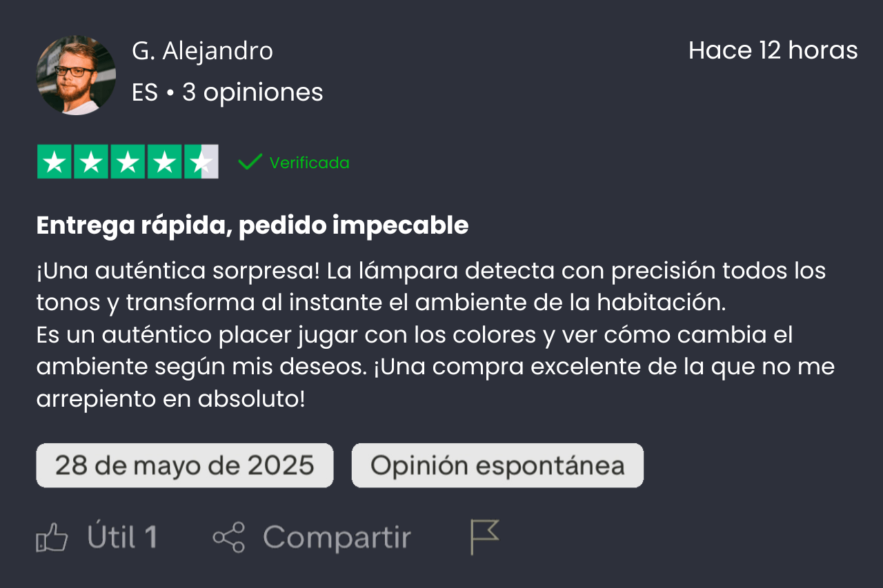The image size is (883, 588).
Task: Click the "Hace 12 horas" timestamp
Action: click(773, 50)
